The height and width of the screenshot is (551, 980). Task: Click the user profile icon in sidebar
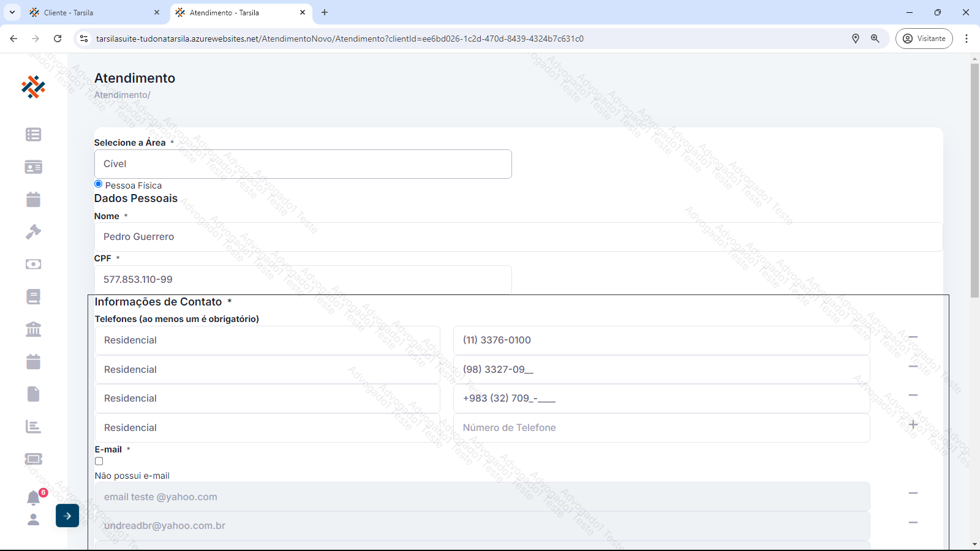click(34, 520)
